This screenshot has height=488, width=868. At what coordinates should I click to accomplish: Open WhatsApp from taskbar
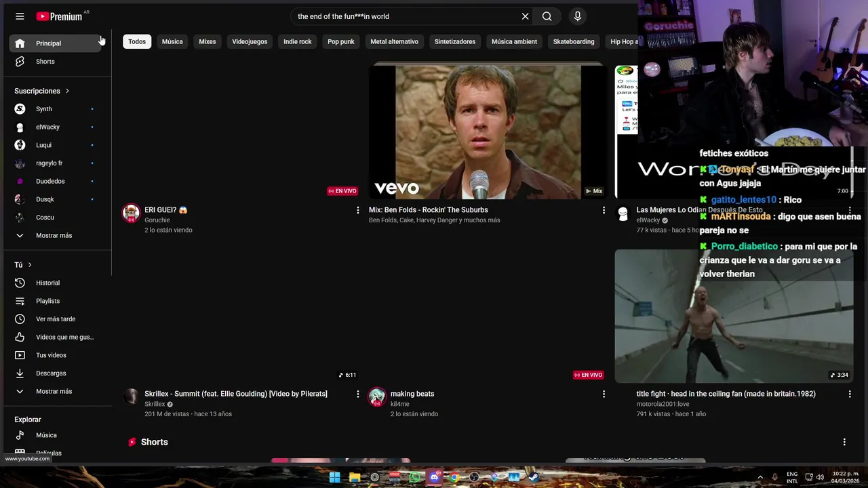point(414,477)
